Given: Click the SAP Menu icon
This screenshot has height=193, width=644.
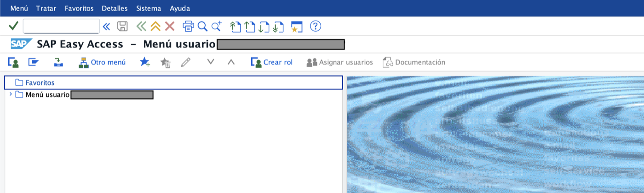Looking at the screenshot, I should pos(34,62).
